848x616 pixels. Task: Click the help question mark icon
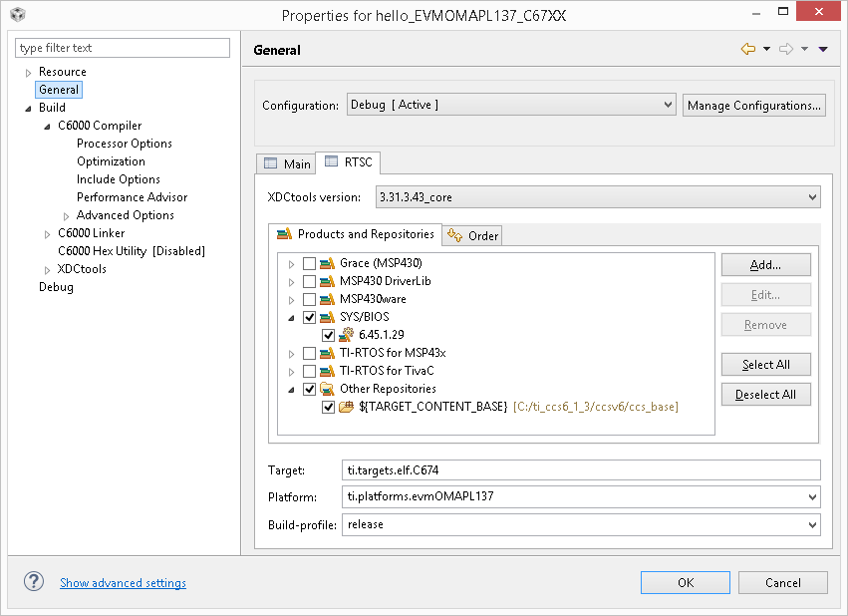(x=34, y=582)
